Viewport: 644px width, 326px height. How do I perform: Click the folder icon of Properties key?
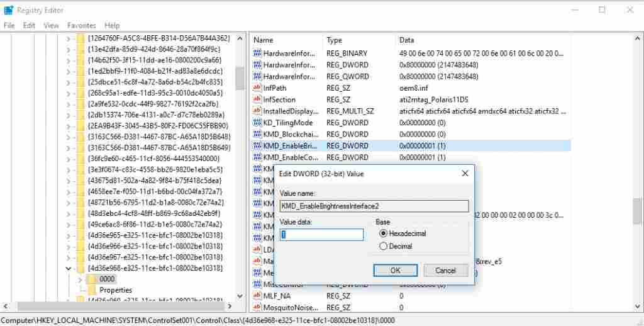[x=92, y=290]
